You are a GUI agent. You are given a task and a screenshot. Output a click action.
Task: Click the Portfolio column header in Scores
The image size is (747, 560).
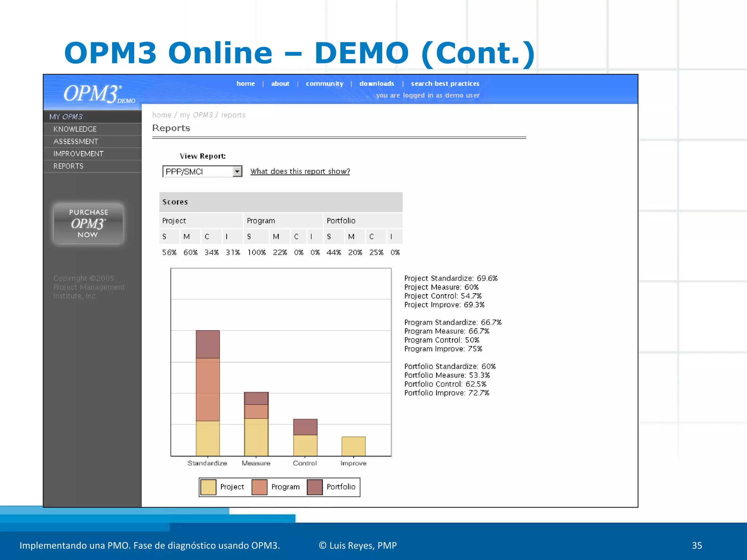point(363,221)
